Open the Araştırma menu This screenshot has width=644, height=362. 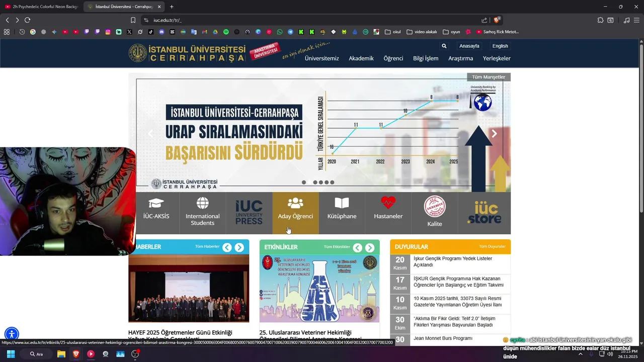pos(460,58)
